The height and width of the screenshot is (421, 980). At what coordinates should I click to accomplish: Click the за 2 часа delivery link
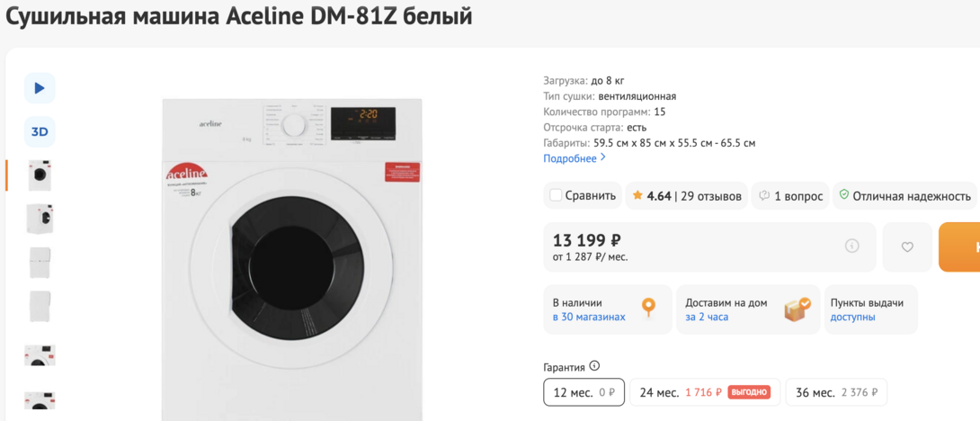707,317
